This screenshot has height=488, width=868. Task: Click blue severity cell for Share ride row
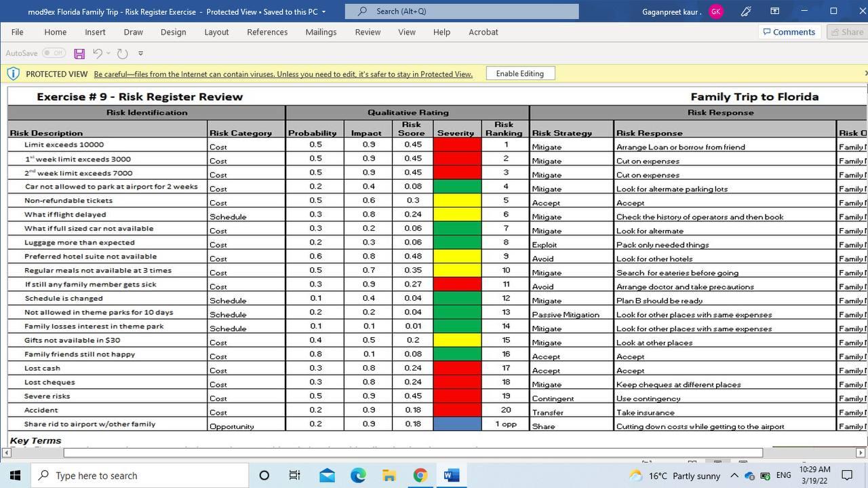(x=456, y=424)
